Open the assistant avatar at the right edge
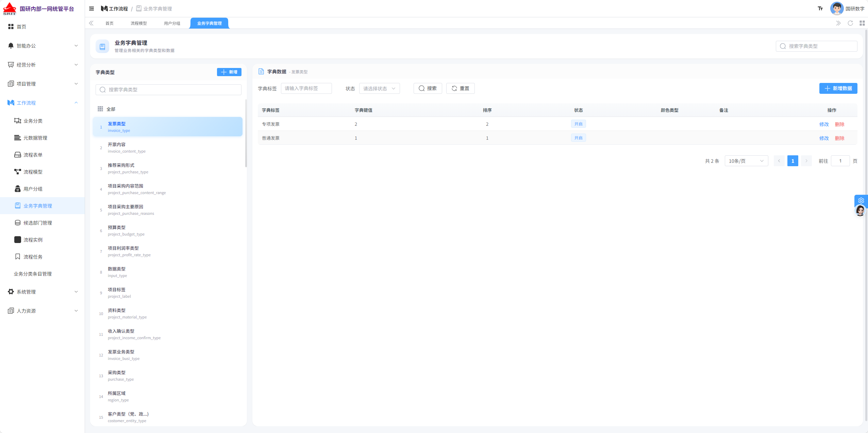This screenshot has width=868, height=433. (860, 211)
